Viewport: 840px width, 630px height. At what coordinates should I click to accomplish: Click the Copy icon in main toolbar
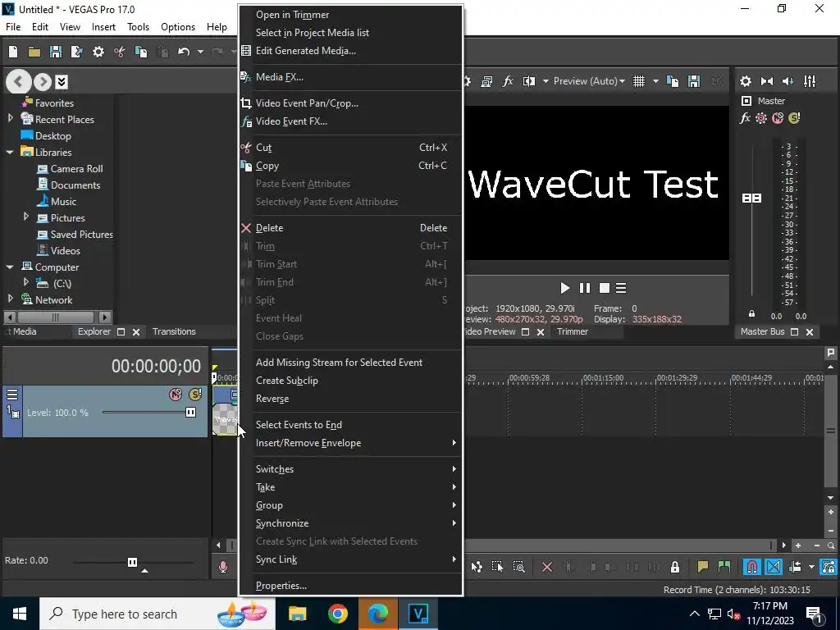coord(141,52)
